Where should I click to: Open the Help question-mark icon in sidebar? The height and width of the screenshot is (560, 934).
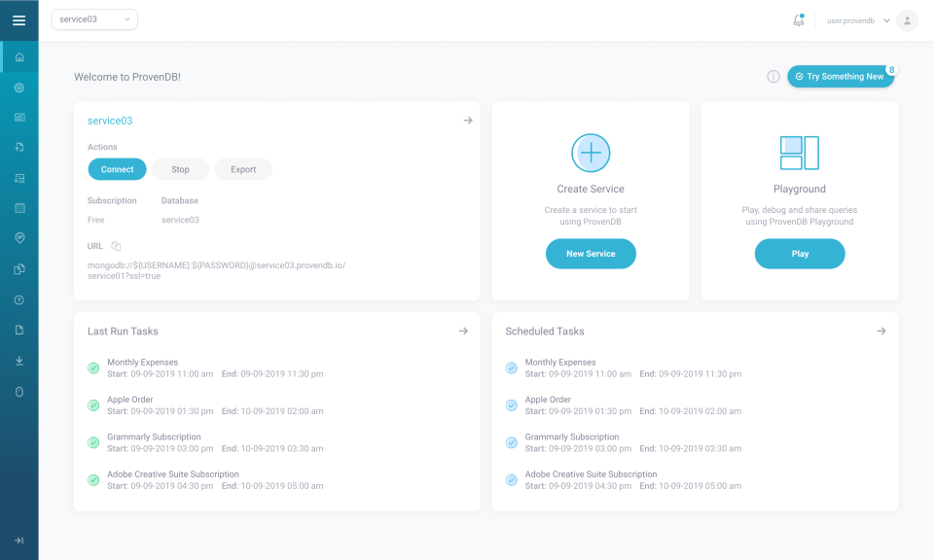(19, 298)
